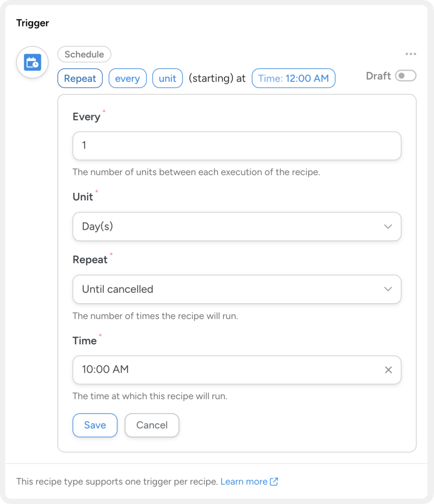Open the Unit dropdown showing Day(s)
This screenshot has height=504, width=434.
pos(237,226)
